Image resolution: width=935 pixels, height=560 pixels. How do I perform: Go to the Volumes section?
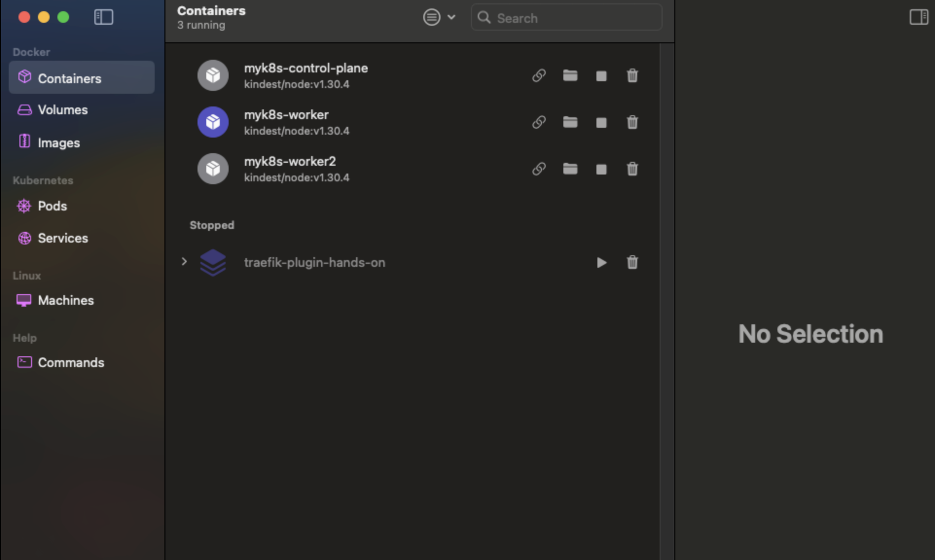click(x=62, y=110)
